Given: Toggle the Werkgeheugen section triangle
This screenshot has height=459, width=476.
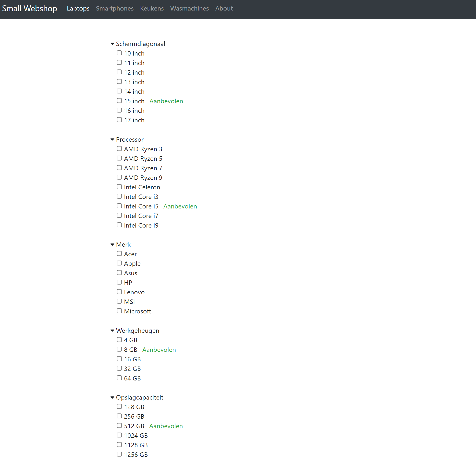Looking at the screenshot, I should 113,331.
